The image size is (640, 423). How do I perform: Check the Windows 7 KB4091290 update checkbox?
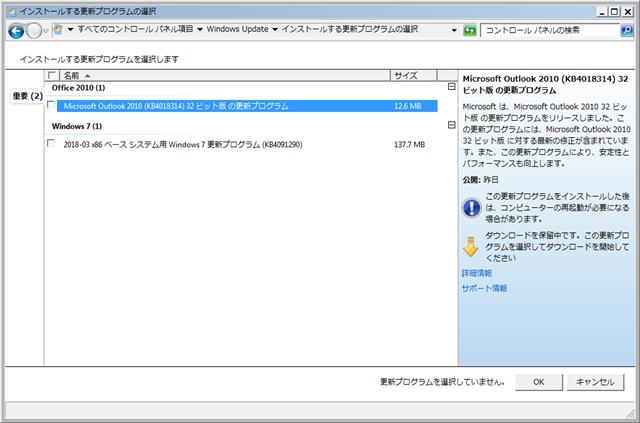coord(51,143)
